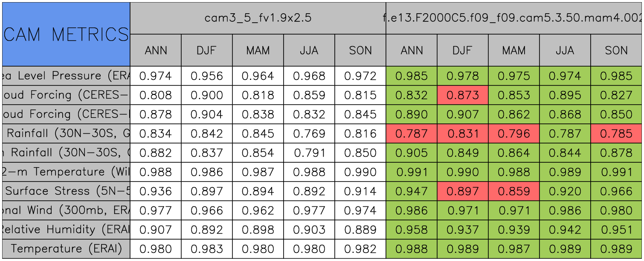Click the white 0.769 cell
644x261 pixels.
pyautogui.click(x=309, y=134)
